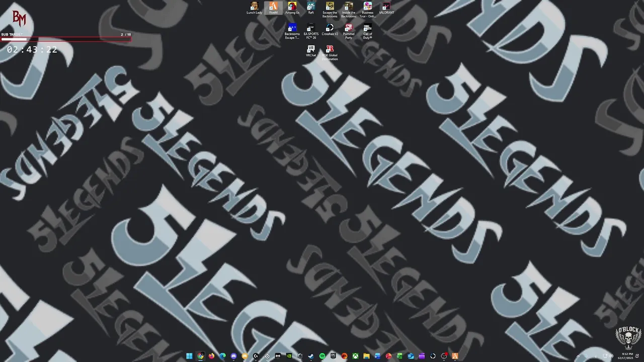Click the 02:43:22 timer overlay
The image size is (644, 362).
tap(32, 49)
